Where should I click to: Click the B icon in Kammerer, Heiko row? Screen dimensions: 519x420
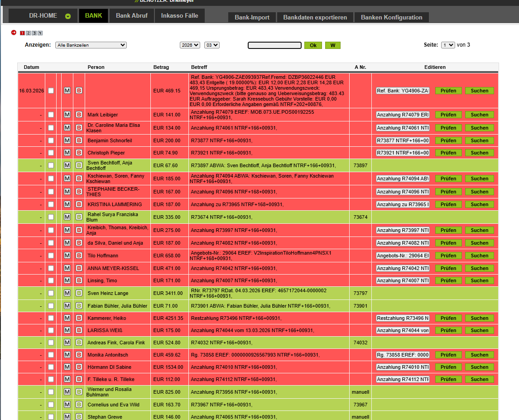79,318
